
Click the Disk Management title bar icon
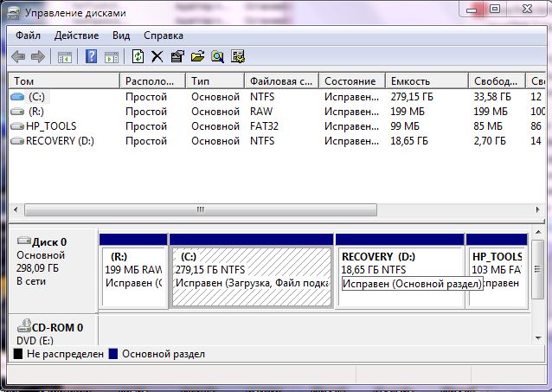click(13, 13)
